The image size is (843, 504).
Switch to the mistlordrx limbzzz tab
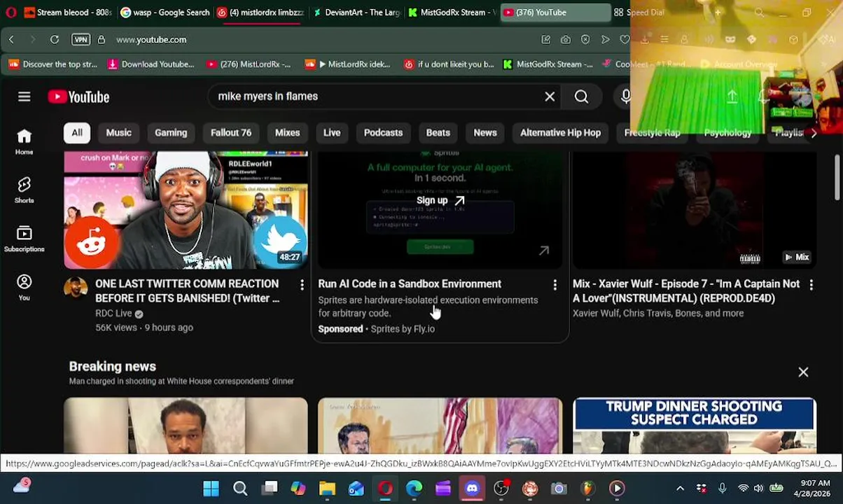tap(260, 12)
